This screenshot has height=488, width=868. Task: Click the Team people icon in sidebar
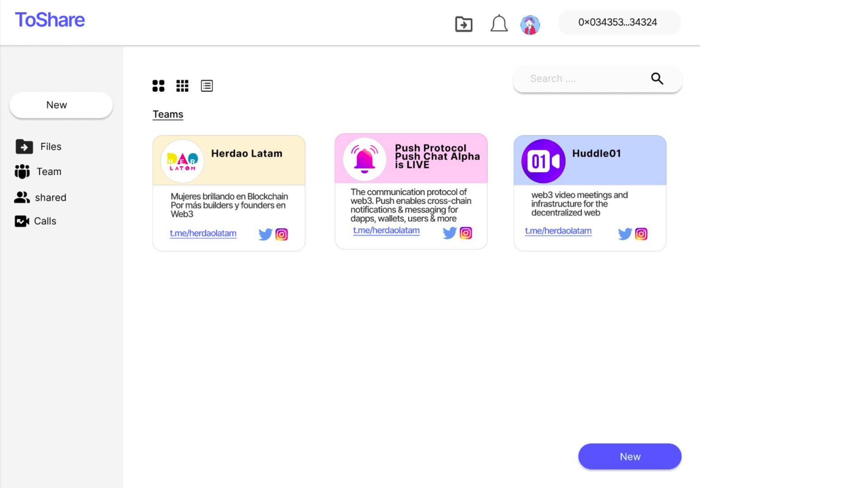pos(22,171)
